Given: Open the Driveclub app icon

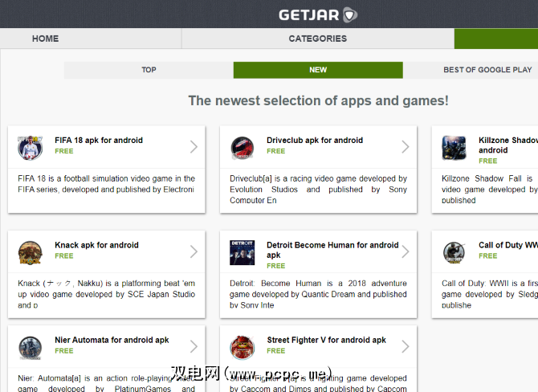Looking at the screenshot, I should click(x=243, y=148).
